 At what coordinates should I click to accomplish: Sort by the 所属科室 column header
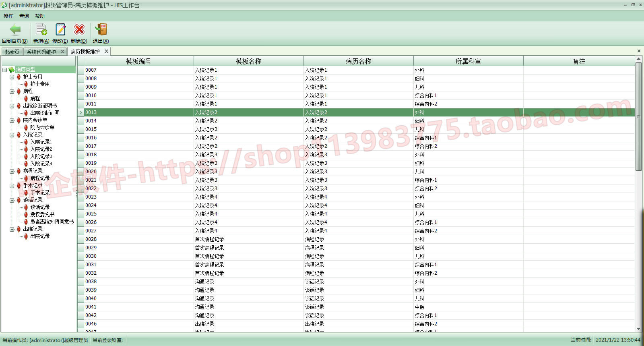(469, 61)
